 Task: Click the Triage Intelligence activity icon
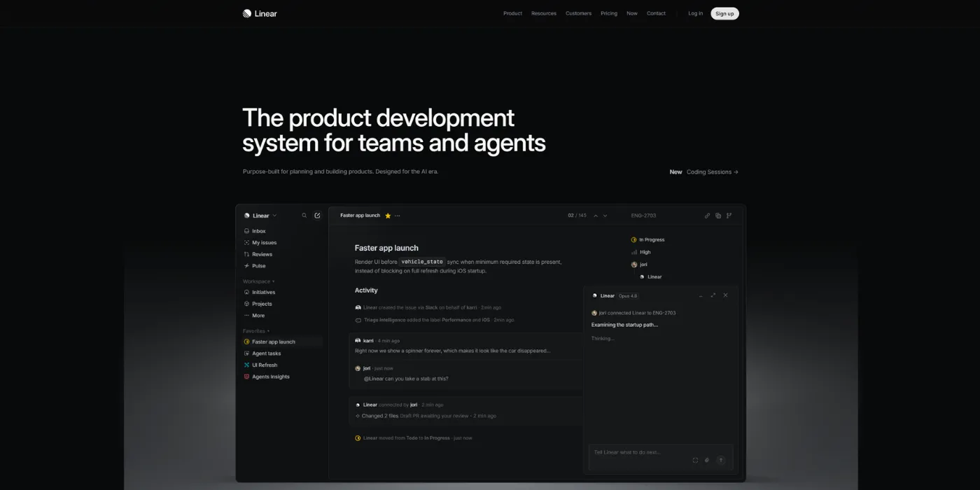(358, 320)
